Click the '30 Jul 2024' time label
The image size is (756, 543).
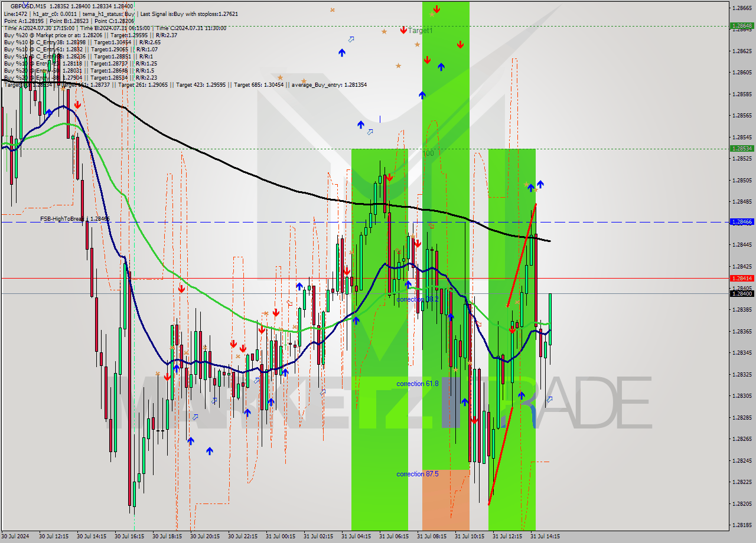point(15,537)
